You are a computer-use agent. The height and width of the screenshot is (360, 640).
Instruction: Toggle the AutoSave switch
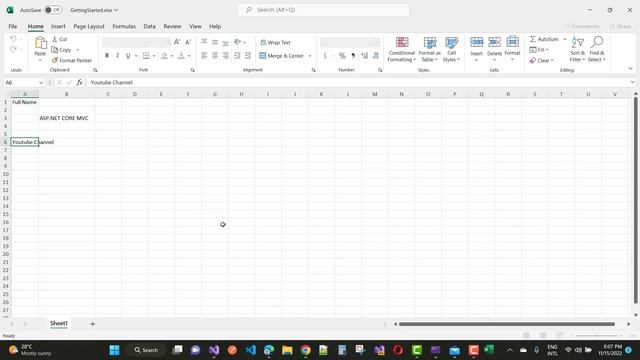tap(53, 10)
